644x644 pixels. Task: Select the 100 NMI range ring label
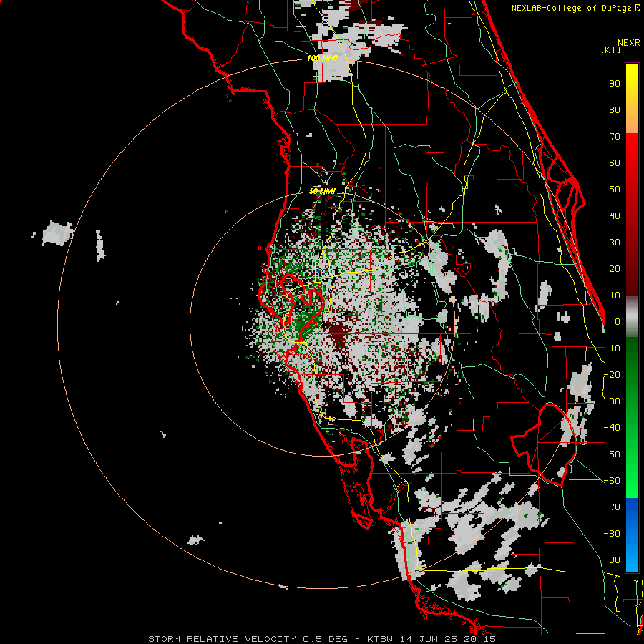coord(322,58)
